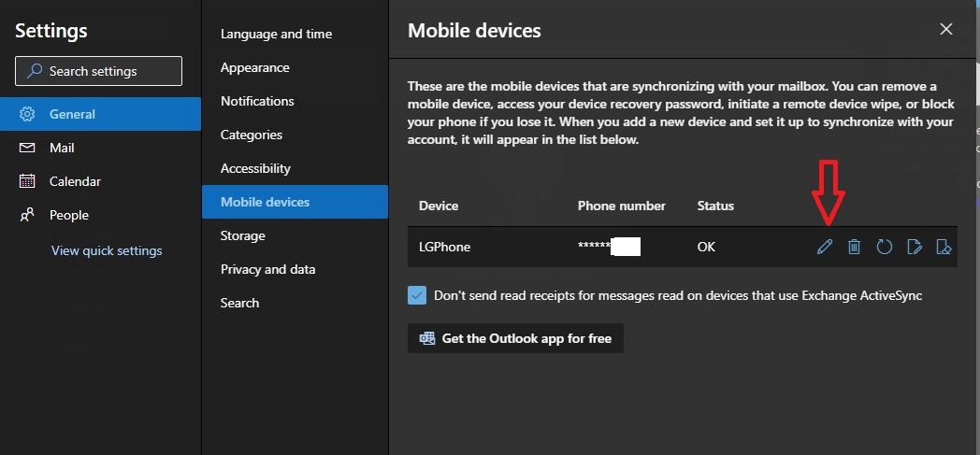Click the Device column header
This screenshot has height=455, width=980.
(439, 206)
